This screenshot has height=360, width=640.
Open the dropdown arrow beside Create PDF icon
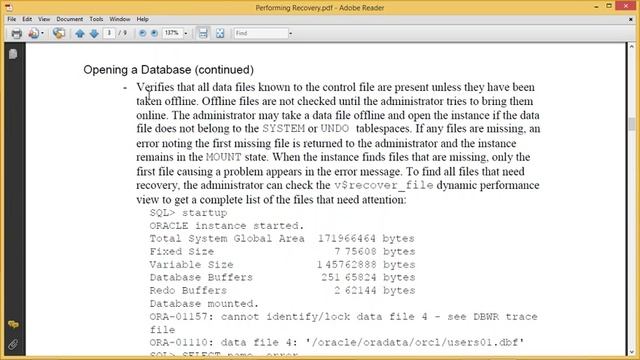tap(42, 33)
